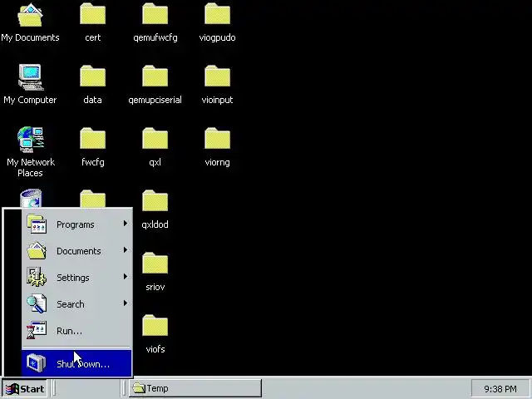Click the "qxl" label text

pyautogui.click(x=155, y=162)
